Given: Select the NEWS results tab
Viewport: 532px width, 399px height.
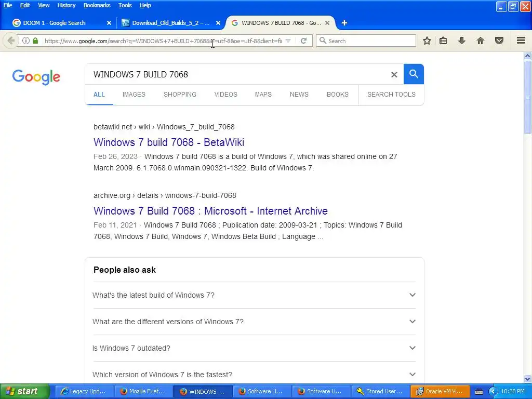Looking at the screenshot, I should 299,95.
